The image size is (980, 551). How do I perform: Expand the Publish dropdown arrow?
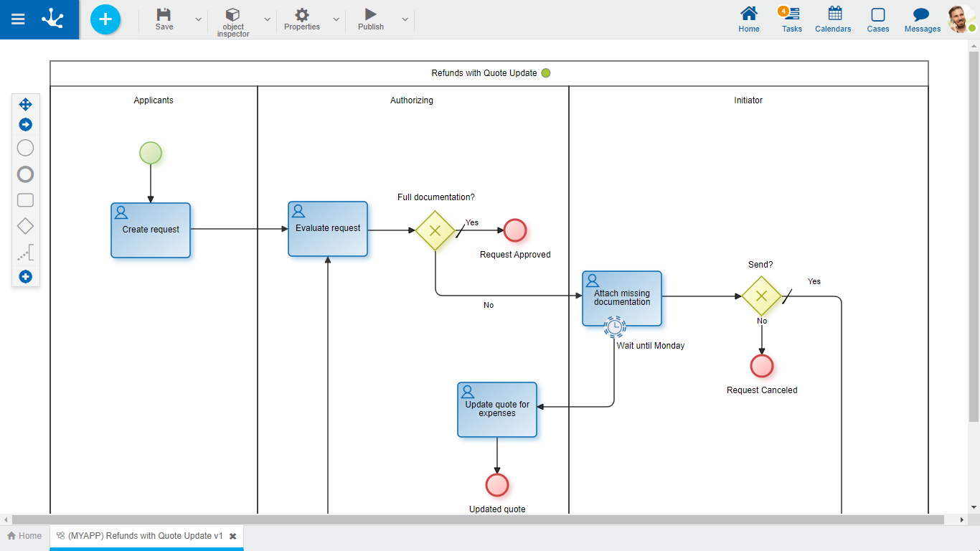[405, 19]
